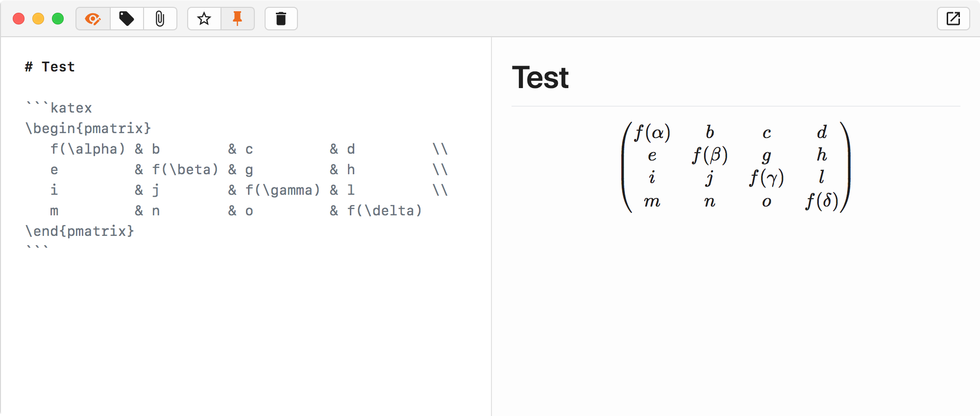Open the note in an external editor
Image resolution: width=980 pixels, height=416 pixels.
[953, 19]
